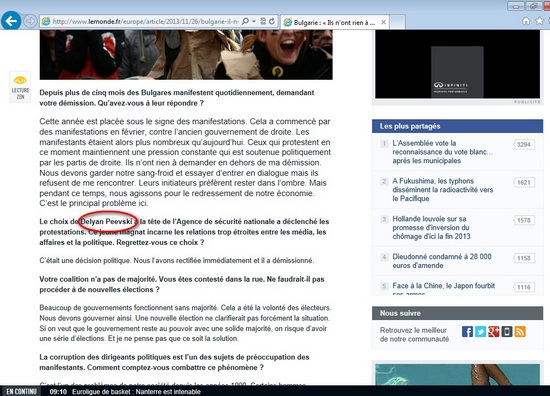550x396 pixels.
Task: Click the lemonde.fr URL address field
Action: [x=145, y=21]
